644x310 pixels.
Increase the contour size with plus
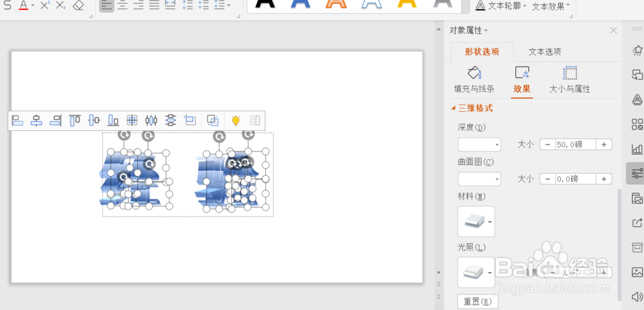(604, 179)
